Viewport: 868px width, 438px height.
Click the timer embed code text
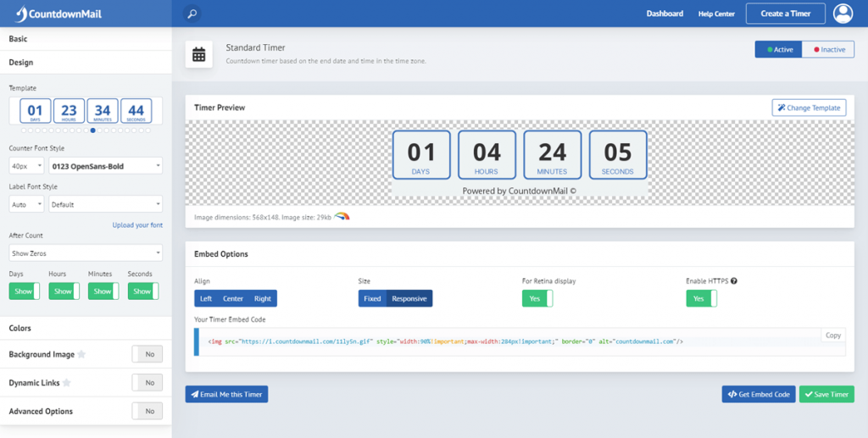coord(446,341)
